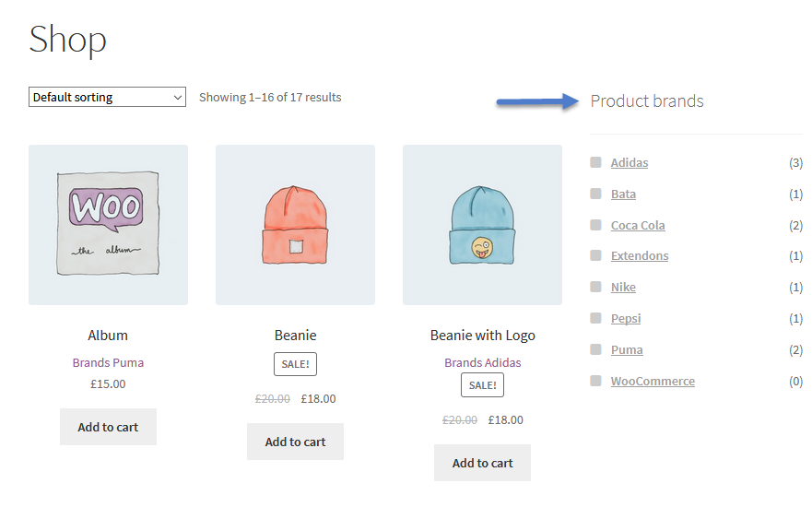
Task: Open the Bata brand link
Action: pyautogui.click(x=623, y=195)
